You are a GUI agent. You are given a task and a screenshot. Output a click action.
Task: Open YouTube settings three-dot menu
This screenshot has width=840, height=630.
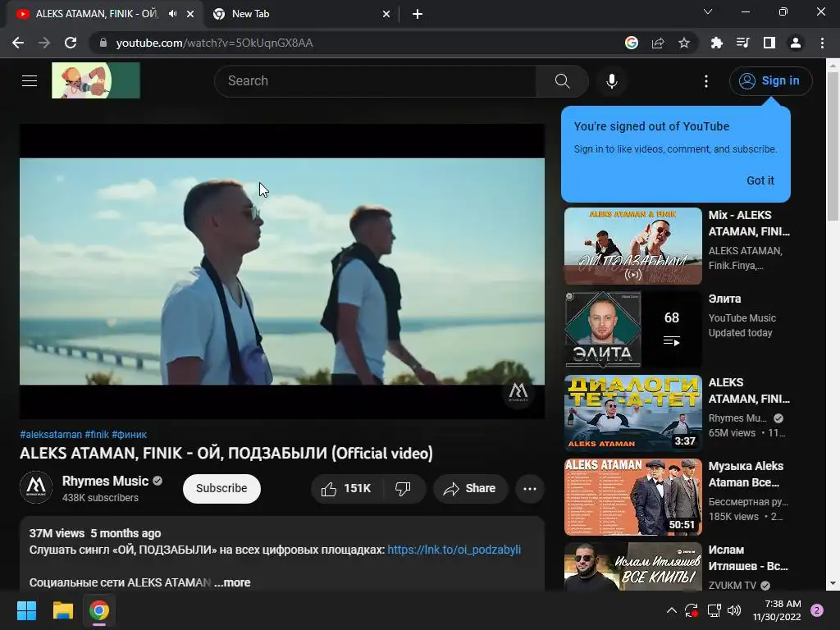(706, 81)
